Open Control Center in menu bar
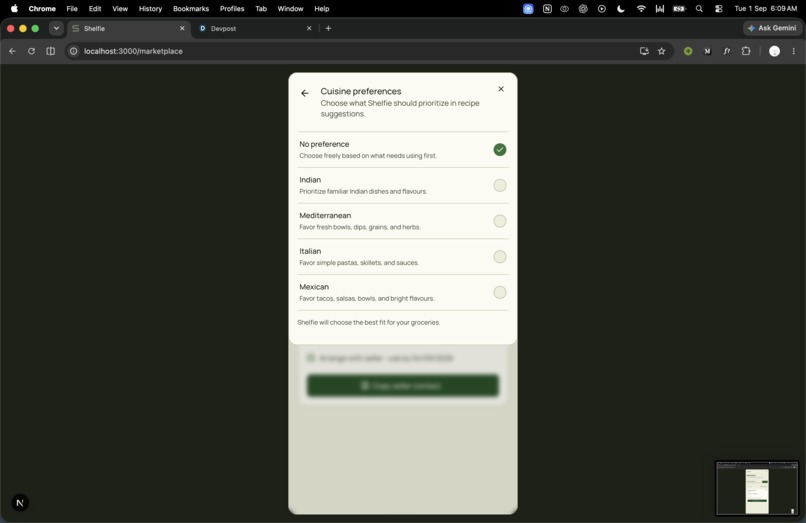This screenshot has height=523, width=806. (x=719, y=9)
